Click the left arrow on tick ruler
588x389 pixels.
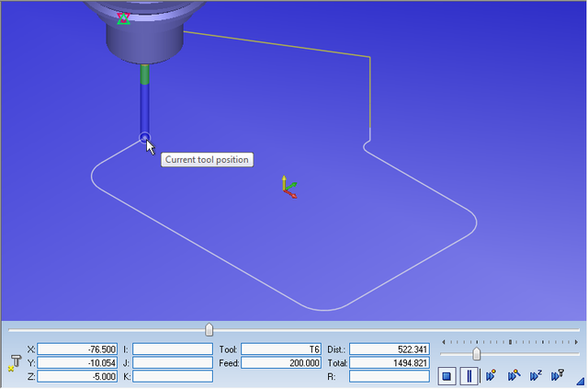[444, 342]
